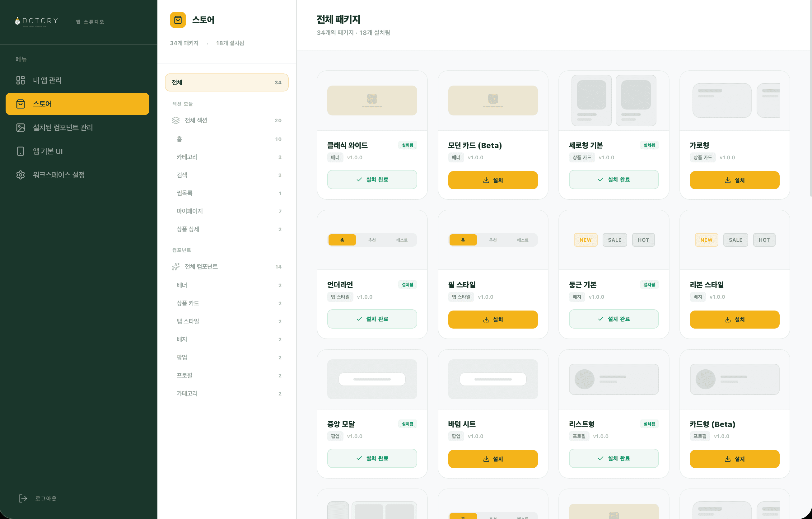
Task: Install the 카드형 (Beta) package
Action: coord(735,459)
